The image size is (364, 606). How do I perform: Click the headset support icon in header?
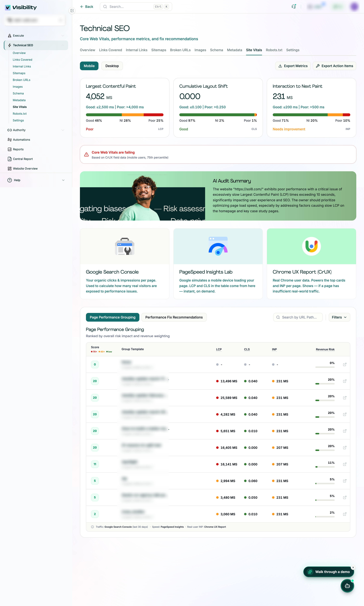294,7
